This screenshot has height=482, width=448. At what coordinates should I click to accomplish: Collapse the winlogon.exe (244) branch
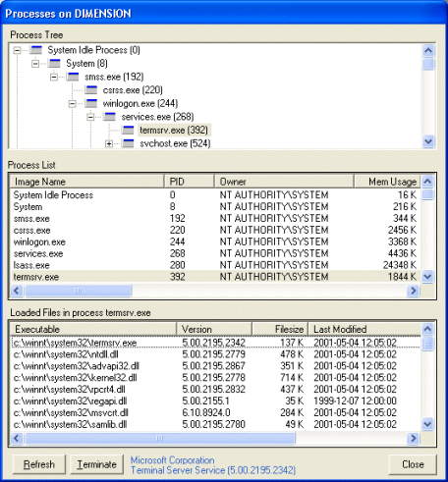[x=73, y=104]
